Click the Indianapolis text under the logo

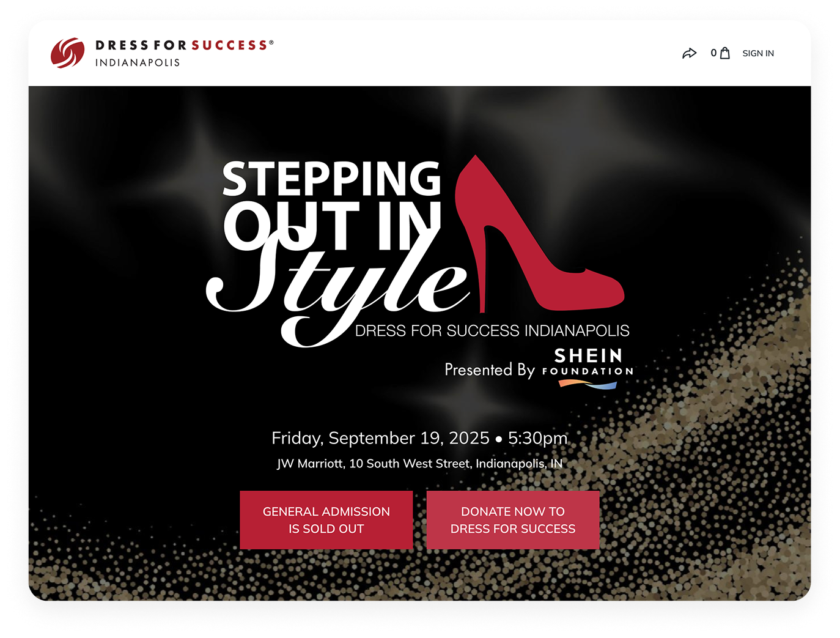(138, 62)
